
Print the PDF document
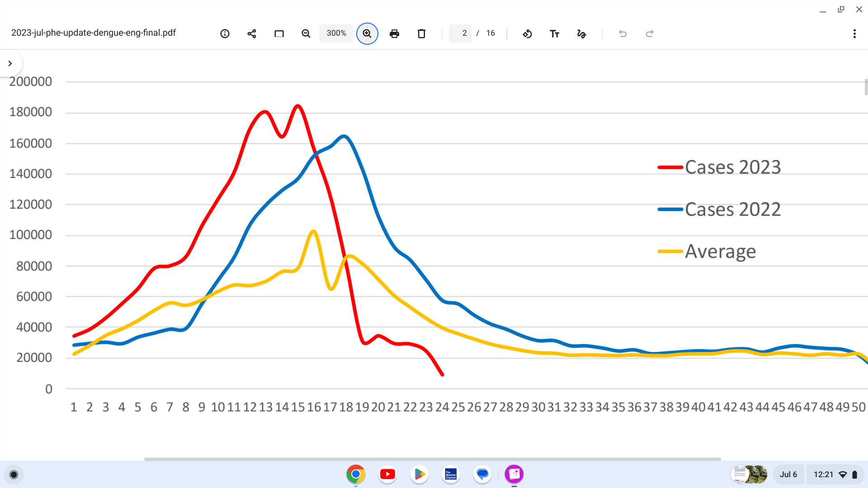[x=394, y=33]
